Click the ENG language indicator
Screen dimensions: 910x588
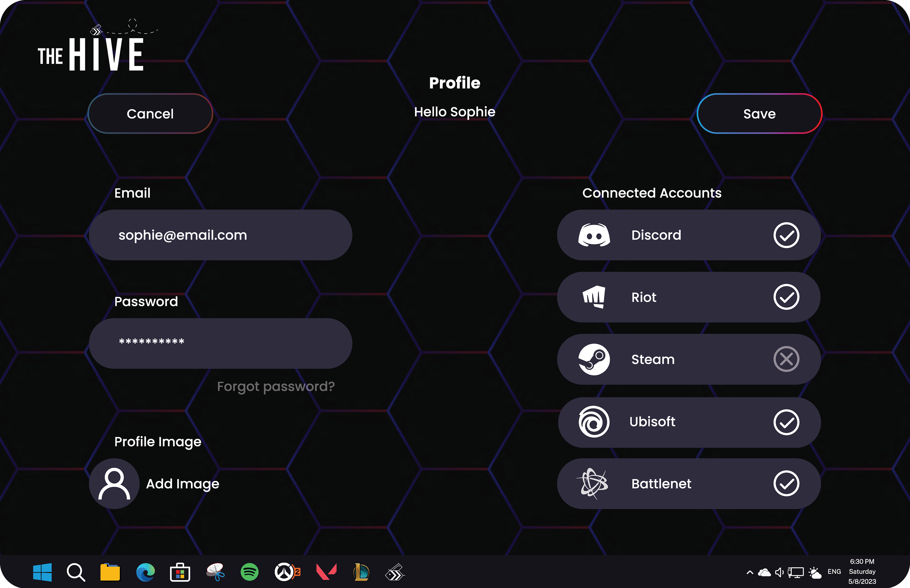(x=834, y=572)
